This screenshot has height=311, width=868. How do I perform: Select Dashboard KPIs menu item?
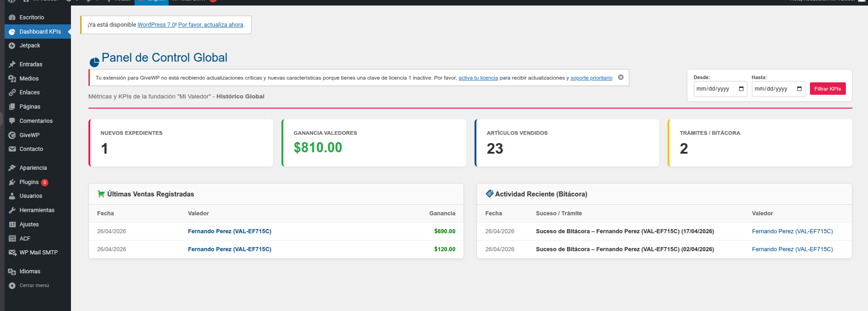click(x=38, y=32)
